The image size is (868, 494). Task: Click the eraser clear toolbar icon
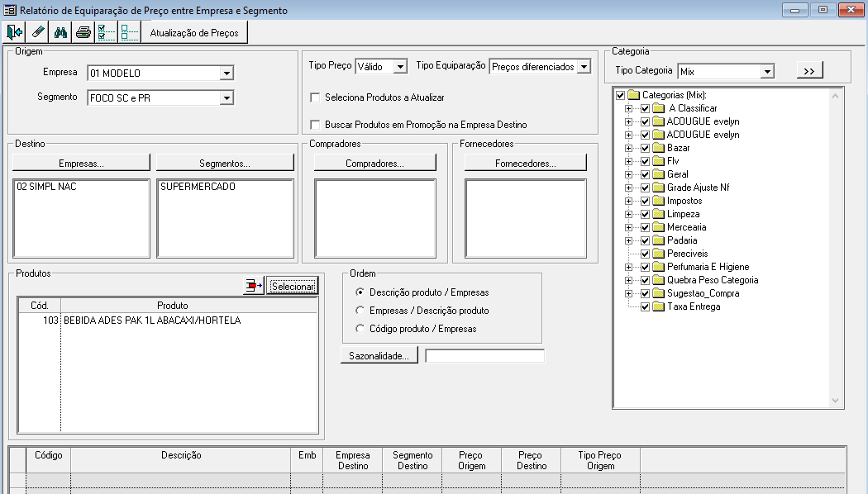[38, 33]
